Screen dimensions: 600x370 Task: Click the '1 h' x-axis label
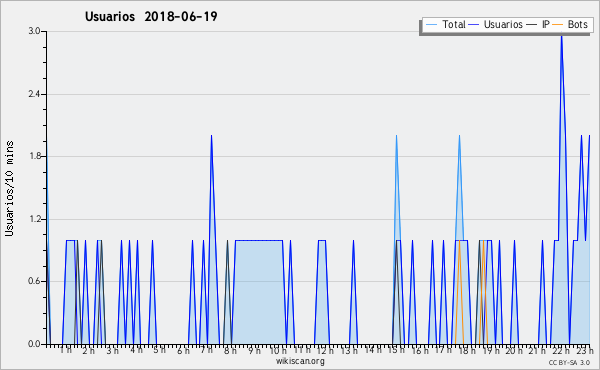65,350
